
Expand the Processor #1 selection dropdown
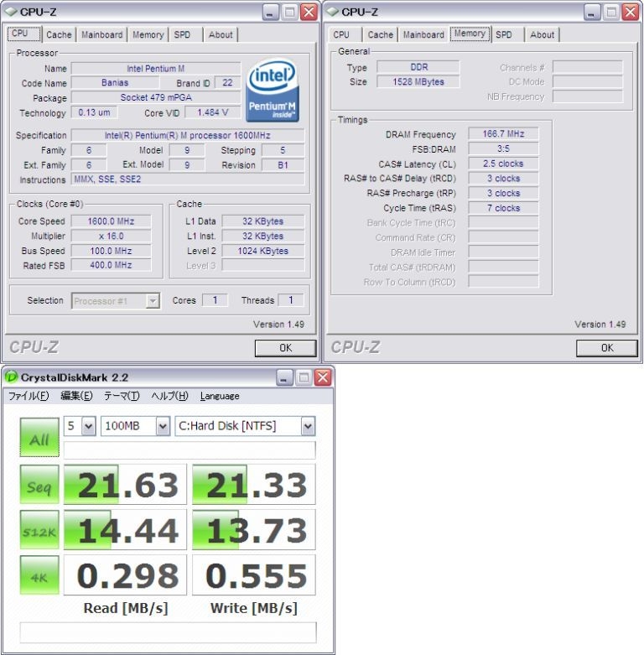[153, 301]
